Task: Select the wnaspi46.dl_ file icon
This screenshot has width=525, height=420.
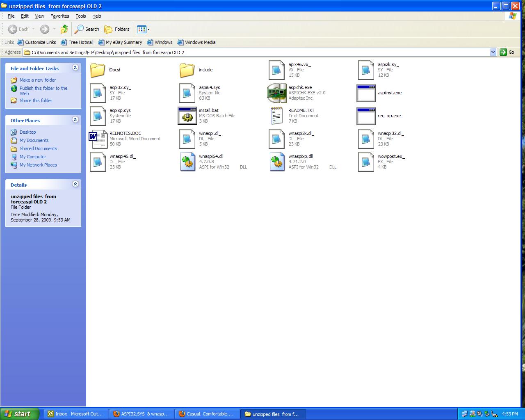Action: (98, 162)
